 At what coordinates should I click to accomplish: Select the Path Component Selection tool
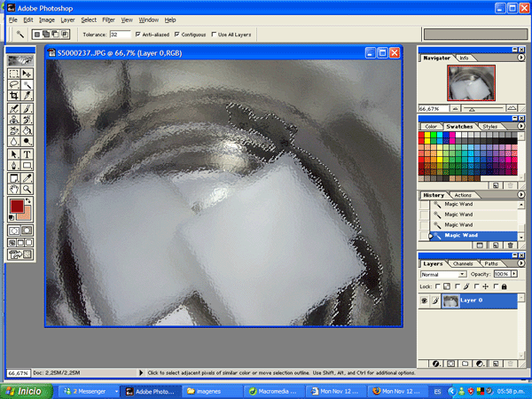tap(14, 154)
